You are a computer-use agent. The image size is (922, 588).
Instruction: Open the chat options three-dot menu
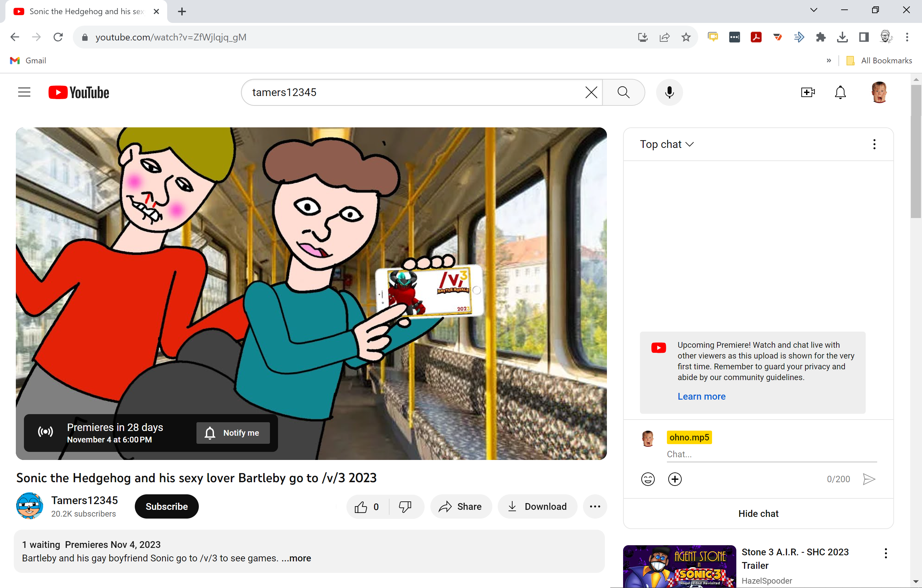point(874,144)
